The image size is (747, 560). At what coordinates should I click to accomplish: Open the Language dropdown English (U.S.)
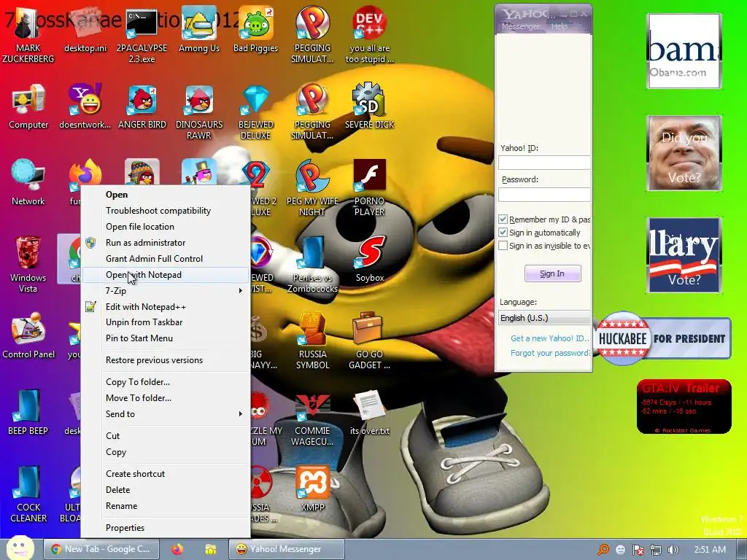click(x=544, y=318)
